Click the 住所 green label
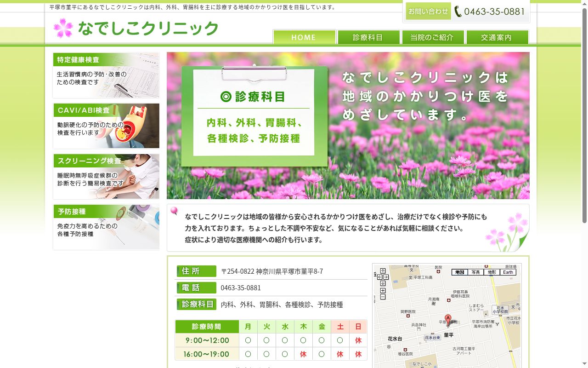588x368 pixels. pos(196,271)
